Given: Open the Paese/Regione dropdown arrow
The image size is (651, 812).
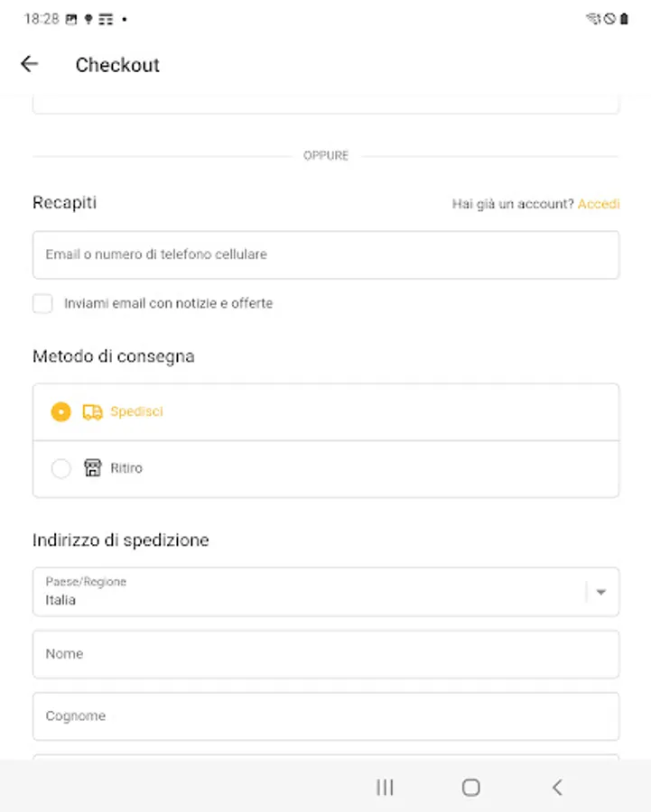Looking at the screenshot, I should pyautogui.click(x=601, y=592).
